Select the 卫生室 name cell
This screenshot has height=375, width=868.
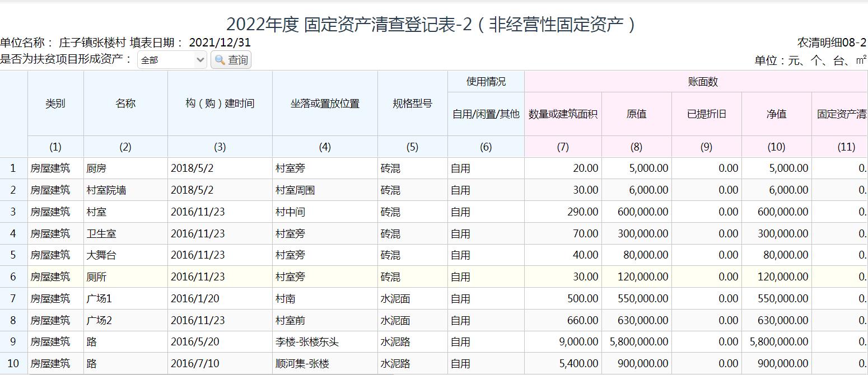click(101, 234)
